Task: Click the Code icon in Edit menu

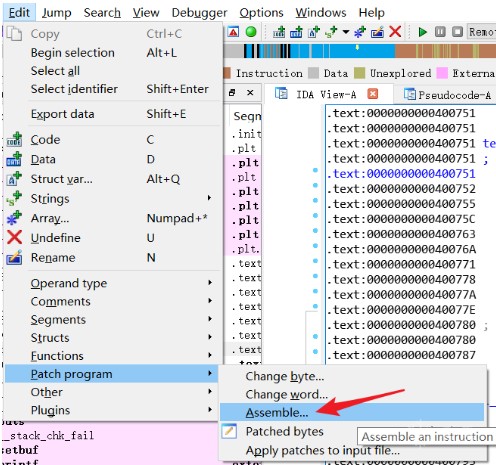Action: click(14, 139)
